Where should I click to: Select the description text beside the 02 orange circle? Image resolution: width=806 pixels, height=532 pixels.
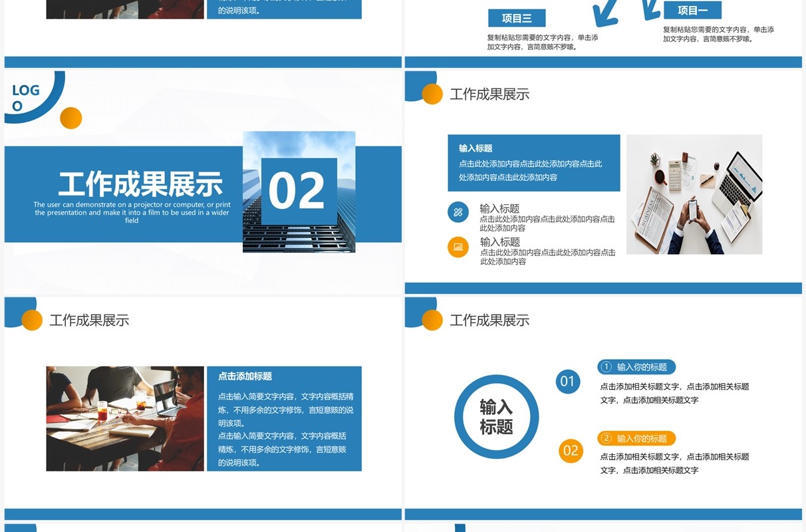[674, 464]
